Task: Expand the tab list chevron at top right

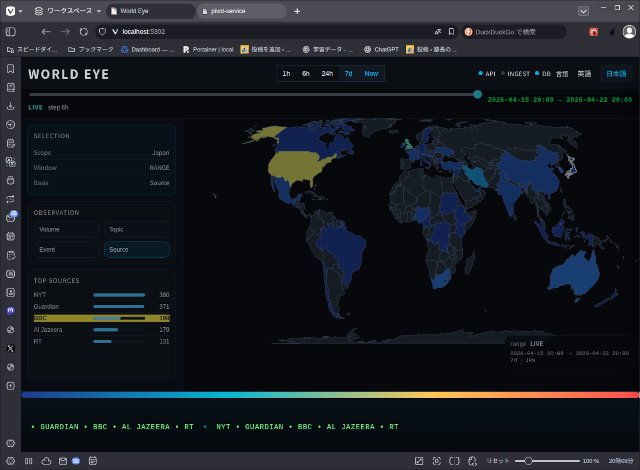Action: [x=583, y=11]
